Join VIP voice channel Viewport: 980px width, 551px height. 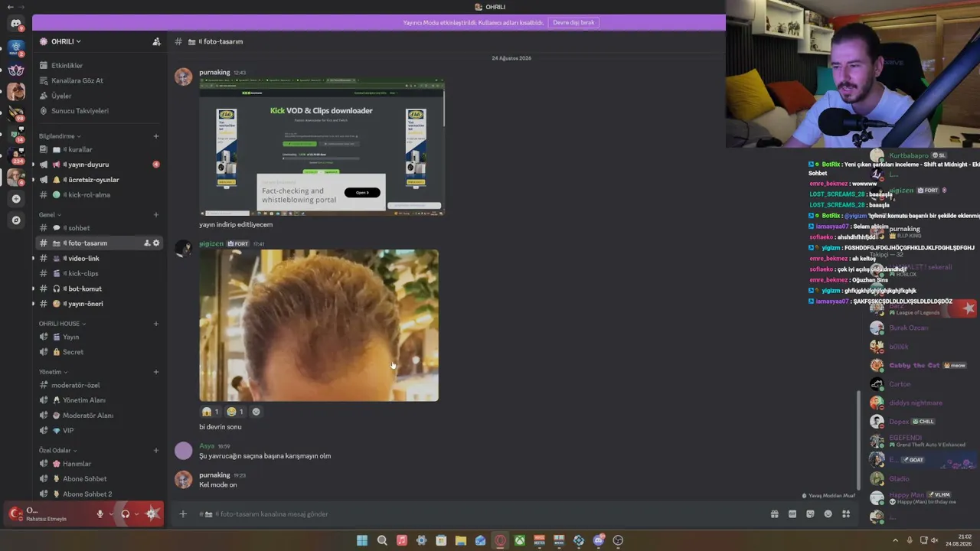coord(99,431)
